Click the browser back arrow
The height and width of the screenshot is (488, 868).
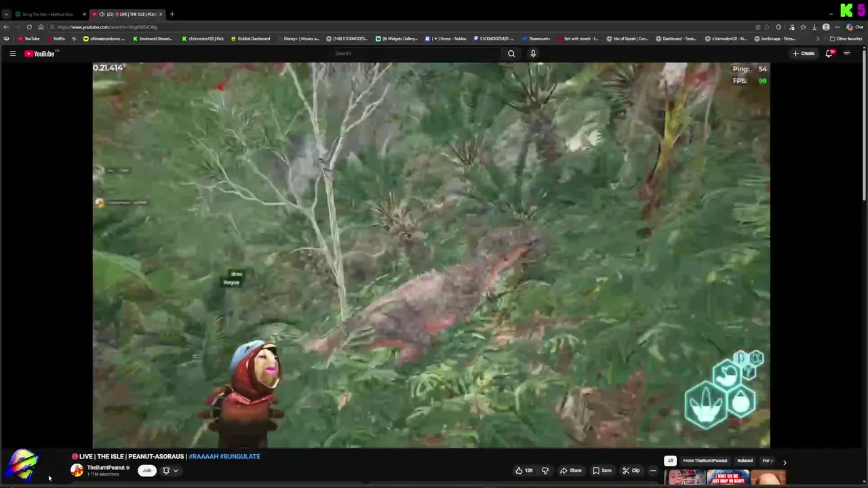point(7,27)
